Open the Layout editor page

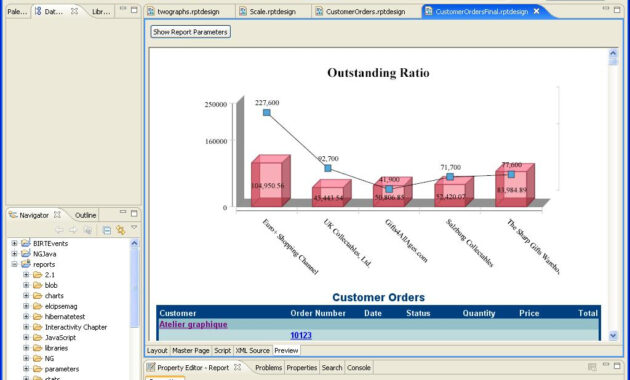[157, 351]
